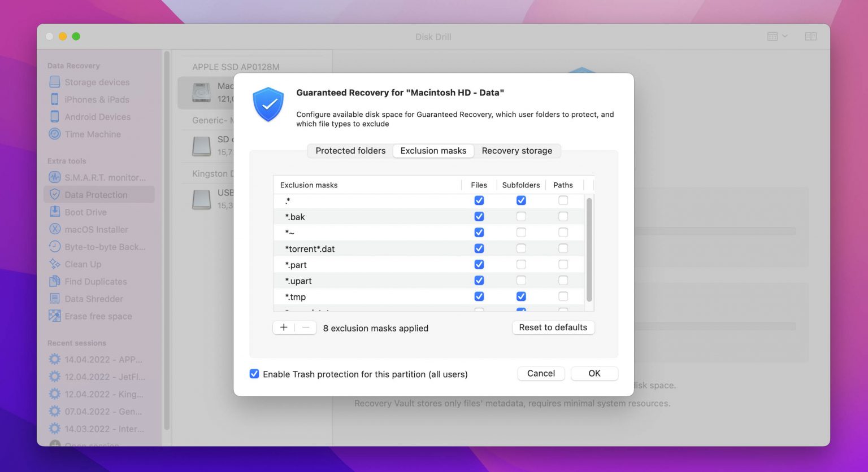Open the Data Shredder tool
The width and height of the screenshot is (868, 472).
point(94,299)
